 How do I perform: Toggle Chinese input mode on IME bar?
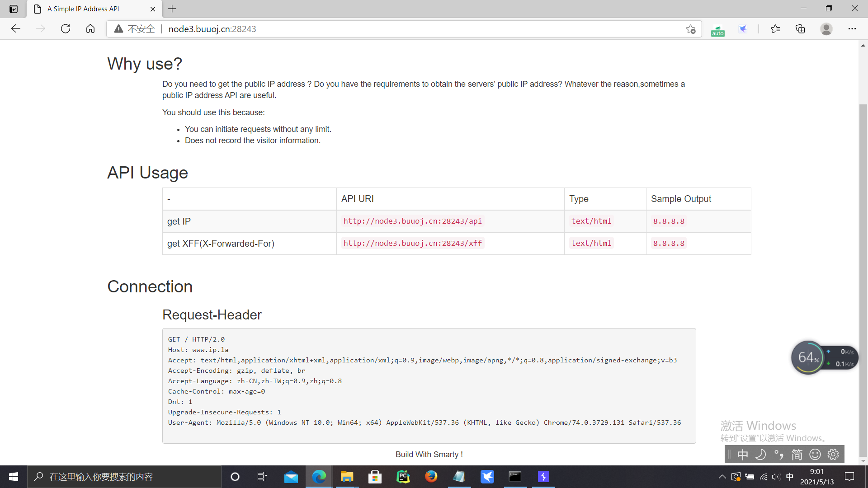[x=742, y=454]
